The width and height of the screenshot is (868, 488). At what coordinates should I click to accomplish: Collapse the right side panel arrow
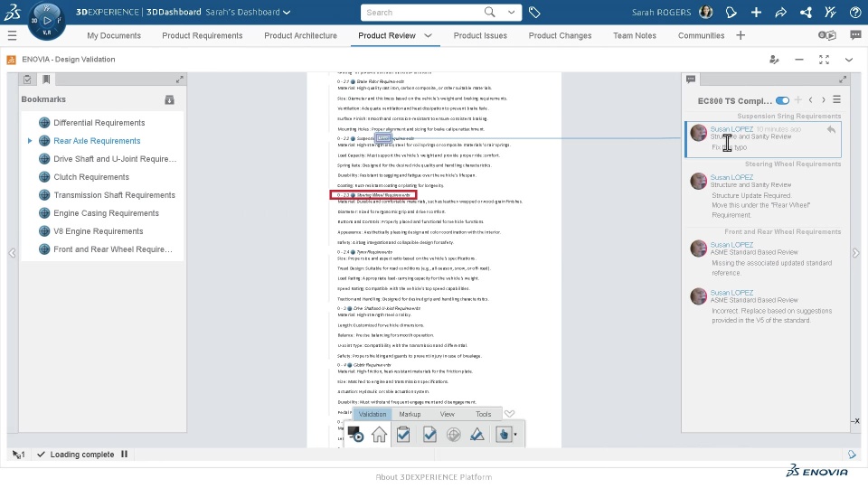pos(856,253)
